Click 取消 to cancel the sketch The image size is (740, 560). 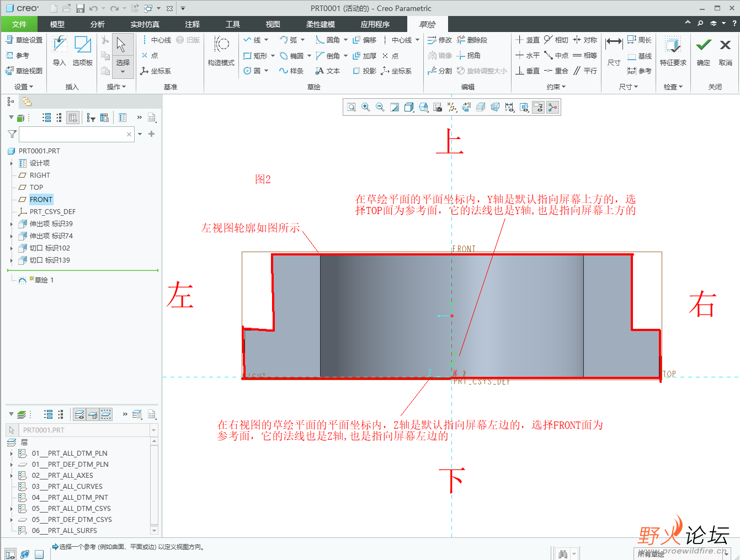pyautogui.click(x=726, y=51)
